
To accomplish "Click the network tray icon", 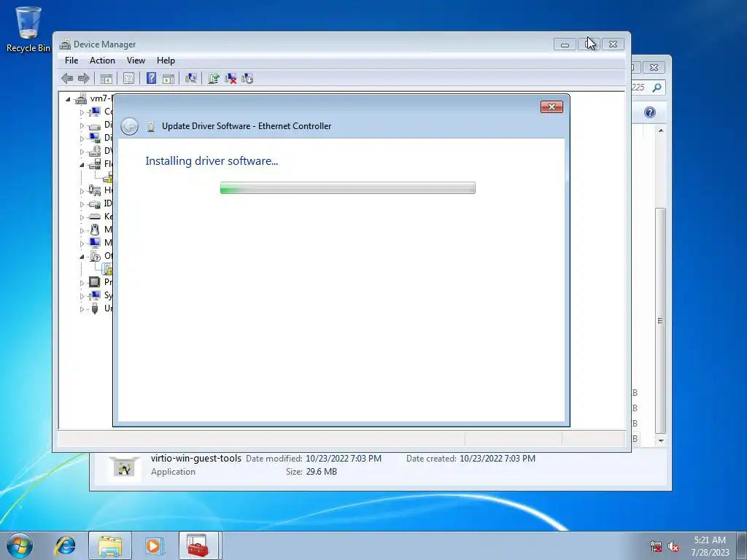I will (656, 547).
